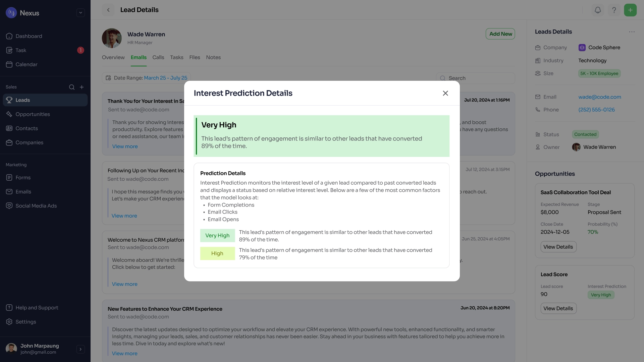Screen dimensions: 644x362
Task: Open the notifications bell icon
Action: 598,10
